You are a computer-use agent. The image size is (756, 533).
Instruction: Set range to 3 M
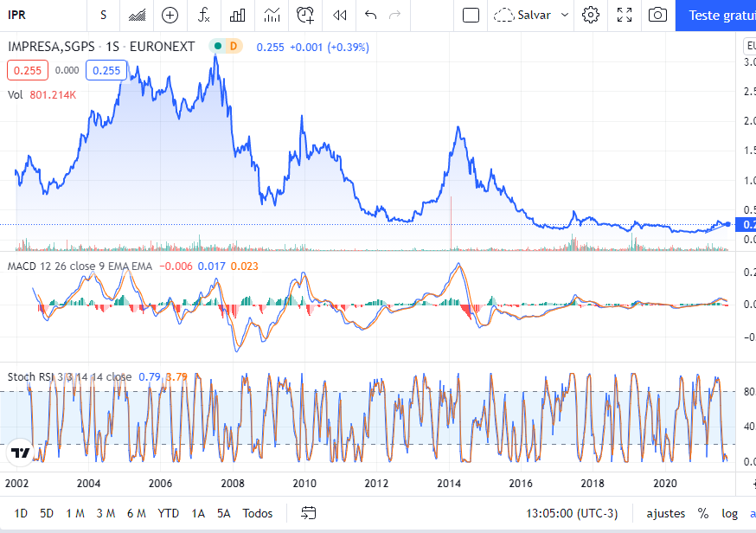click(106, 513)
